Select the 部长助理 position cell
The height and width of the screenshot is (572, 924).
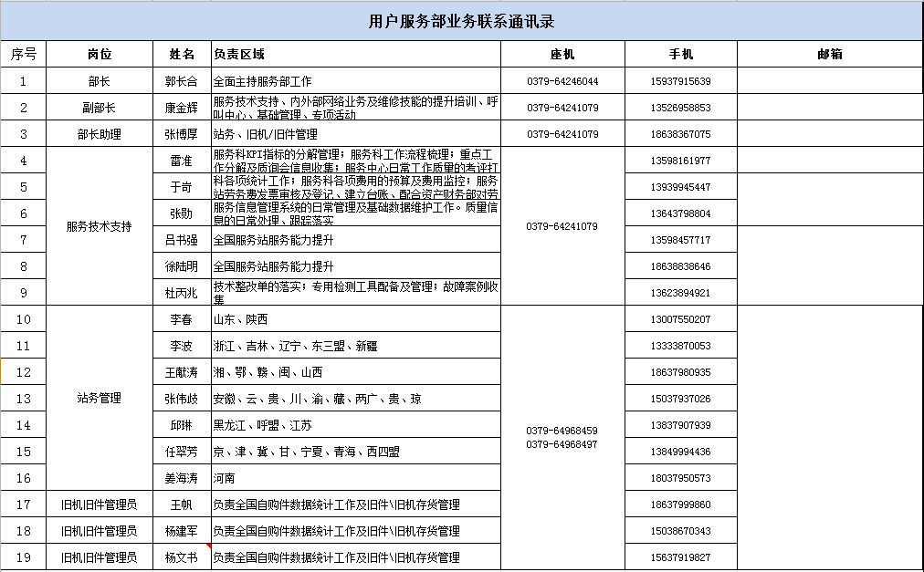(99, 134)
